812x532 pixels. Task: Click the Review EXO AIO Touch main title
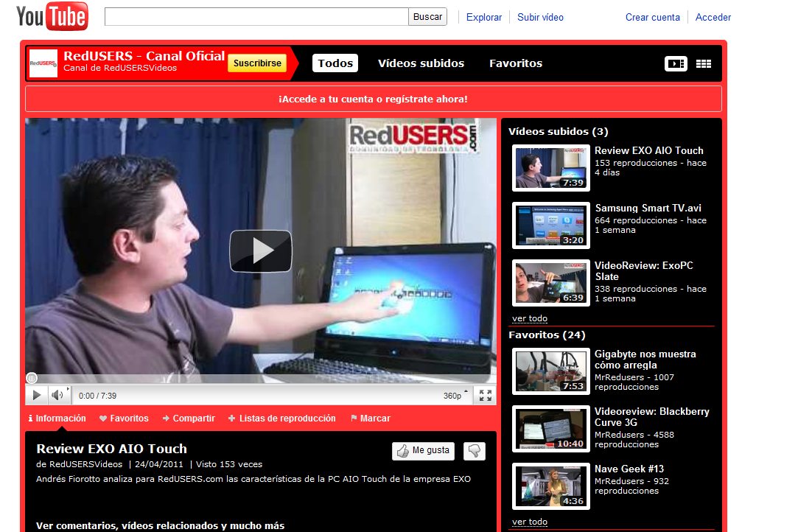111,449
